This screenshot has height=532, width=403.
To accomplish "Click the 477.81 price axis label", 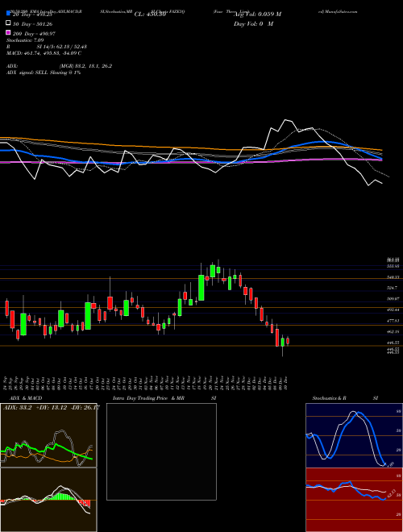I will coord(394,321).
